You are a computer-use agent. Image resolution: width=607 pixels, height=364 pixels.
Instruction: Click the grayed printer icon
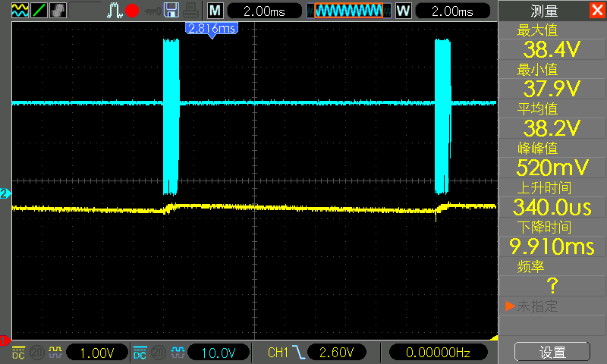191,11
